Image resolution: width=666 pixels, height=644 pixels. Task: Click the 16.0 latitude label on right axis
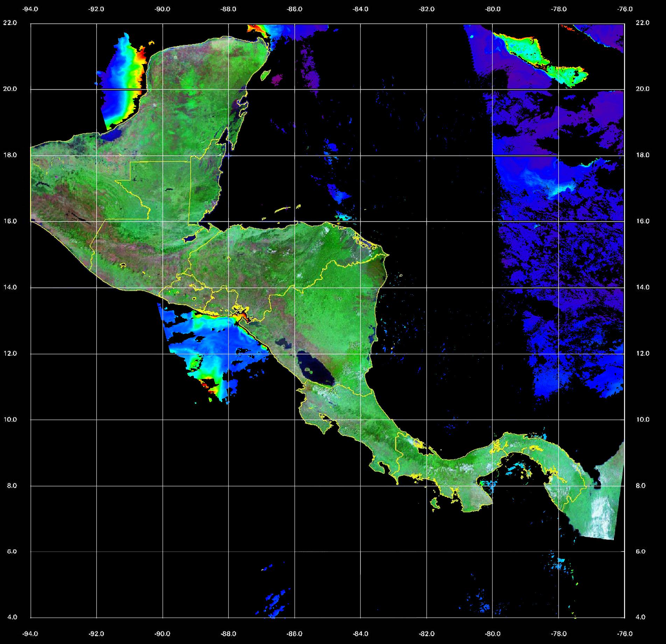click(x=642, y=221)
